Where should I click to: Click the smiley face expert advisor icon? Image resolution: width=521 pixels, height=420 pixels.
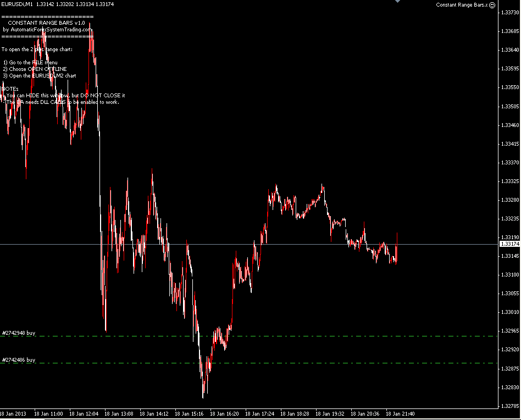pos(492,5)
